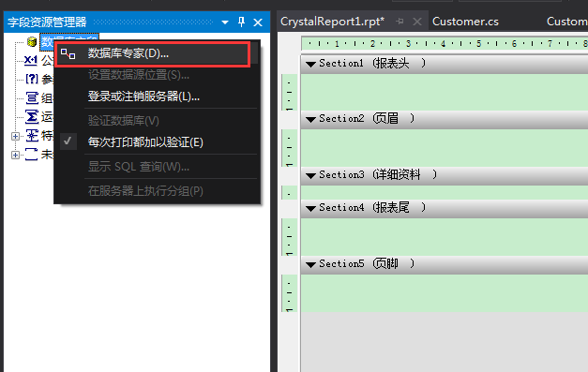This screenshot has height=372, width=588.
Task: Click the parameter fields [?] icon
Action: pos(32,79)
